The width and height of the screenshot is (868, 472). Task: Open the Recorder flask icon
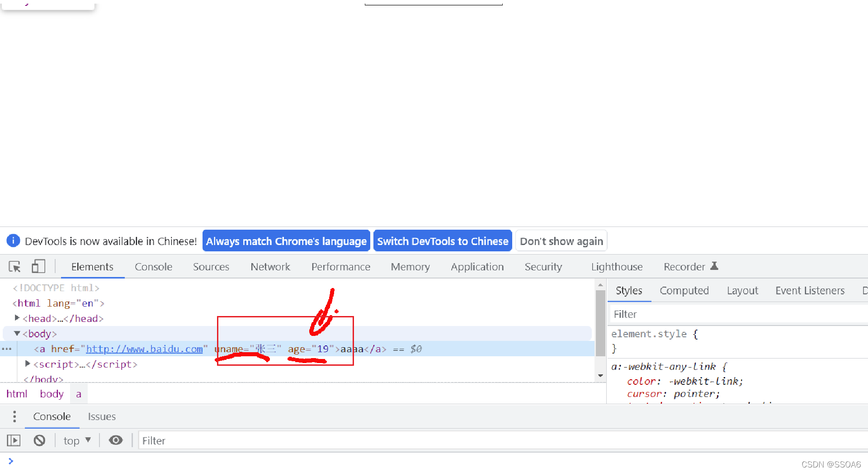pos(714,266)
